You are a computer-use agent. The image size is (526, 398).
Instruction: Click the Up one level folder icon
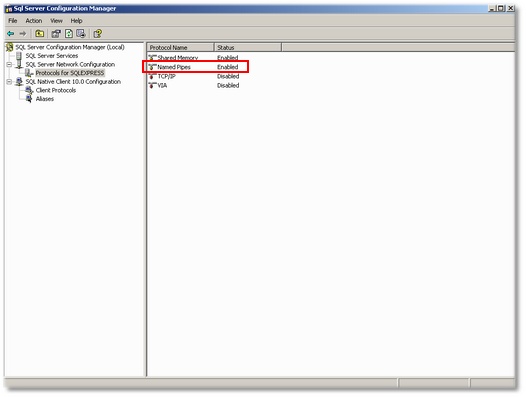pos(40,34)
